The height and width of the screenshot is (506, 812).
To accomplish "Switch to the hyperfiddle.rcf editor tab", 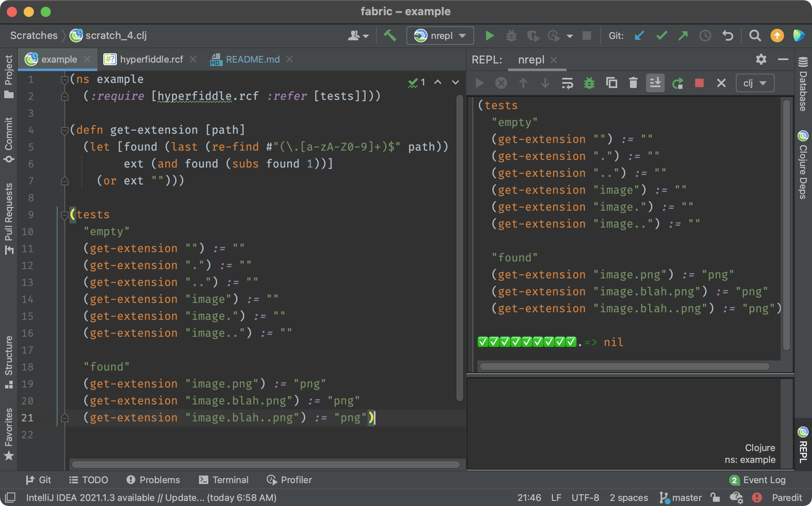I will 151,60.
